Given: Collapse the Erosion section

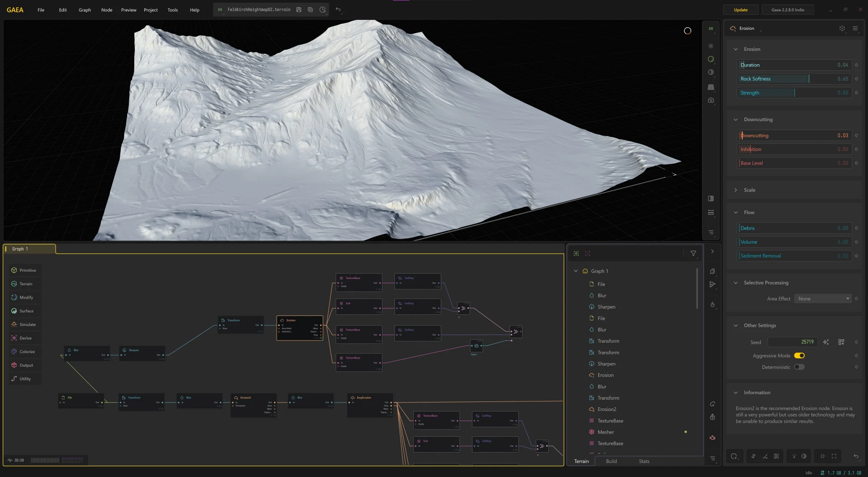Looking at the screenshot, I should tap(736, 49).
